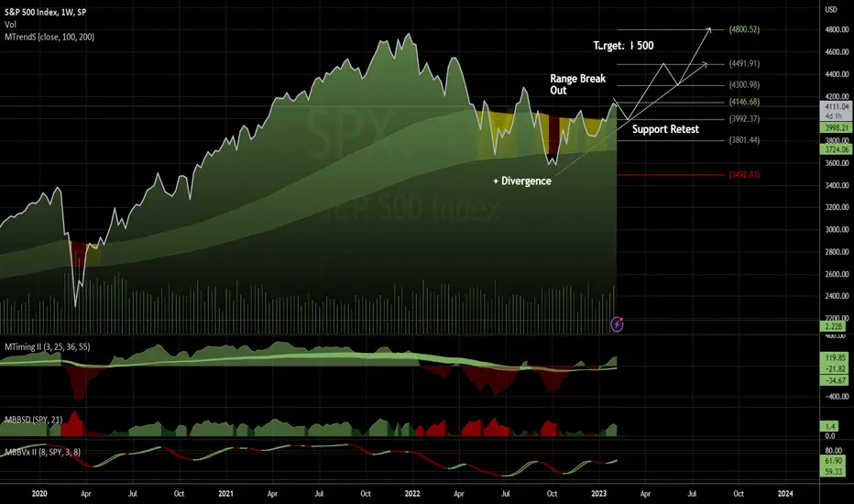Select the (4491.91) price level label
Image resolution: width=854 pixels, height=504 pixels.
(744, 64)
